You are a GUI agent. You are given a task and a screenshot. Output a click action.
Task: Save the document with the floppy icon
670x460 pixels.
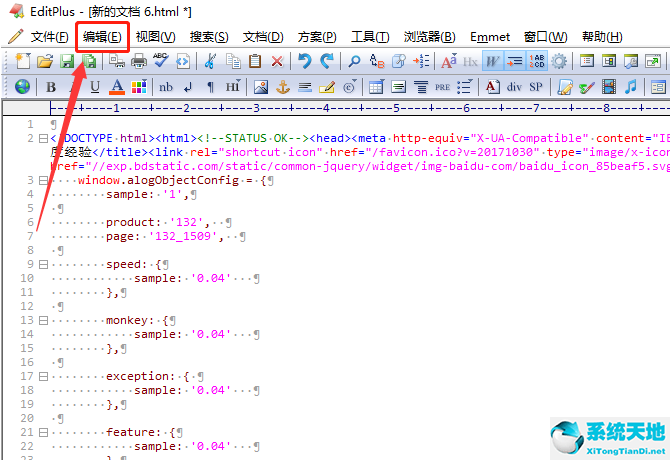click(67, 62)
